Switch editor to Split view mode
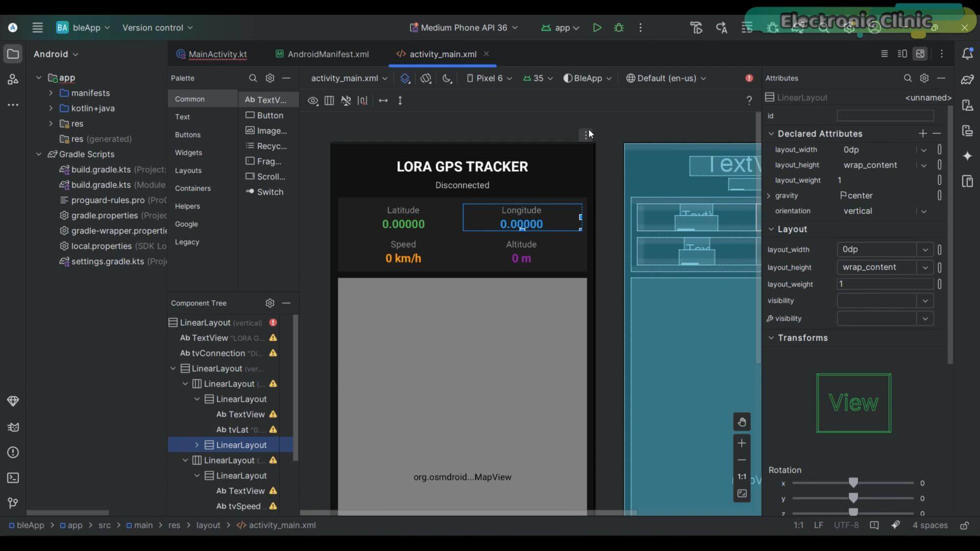The image size is (980, 551). (902, 54)
